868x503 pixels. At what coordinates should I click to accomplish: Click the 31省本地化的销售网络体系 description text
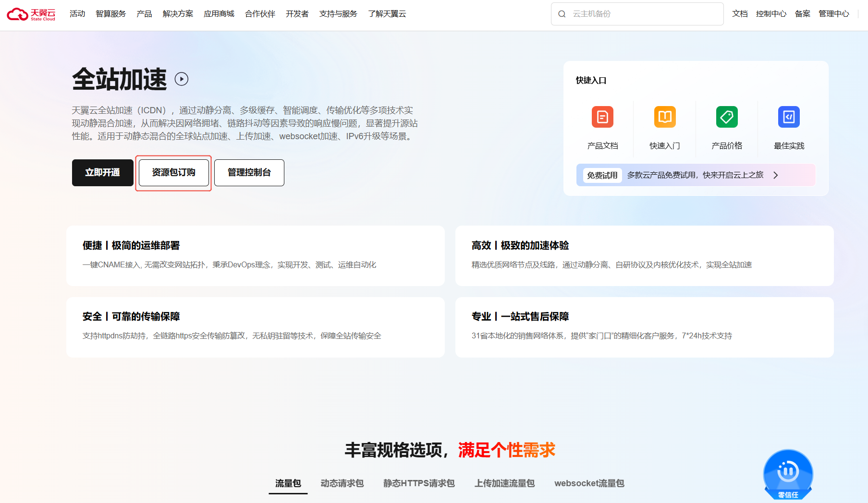coord(602,336)
